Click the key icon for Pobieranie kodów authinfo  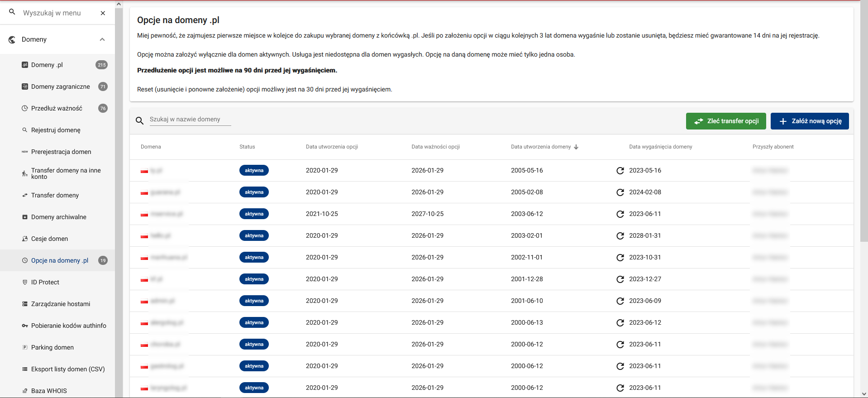[x=25, y=326]
